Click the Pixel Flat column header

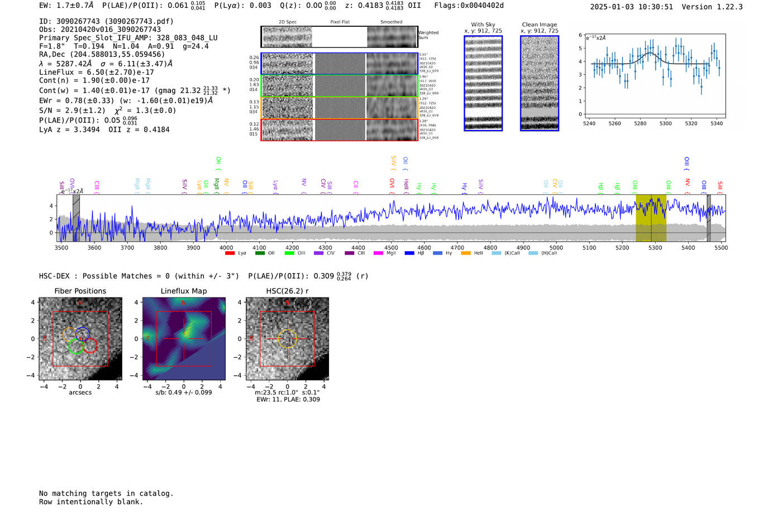340,22
